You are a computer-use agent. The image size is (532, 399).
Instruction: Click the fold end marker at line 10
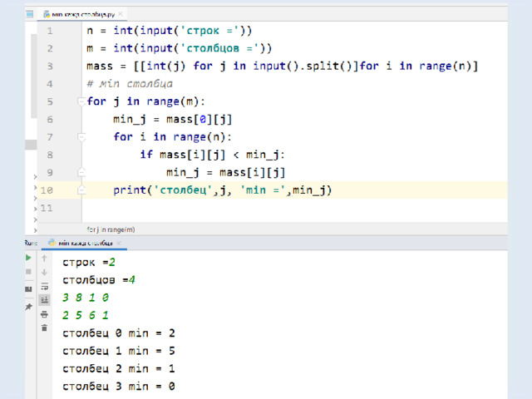coord(81,190)
